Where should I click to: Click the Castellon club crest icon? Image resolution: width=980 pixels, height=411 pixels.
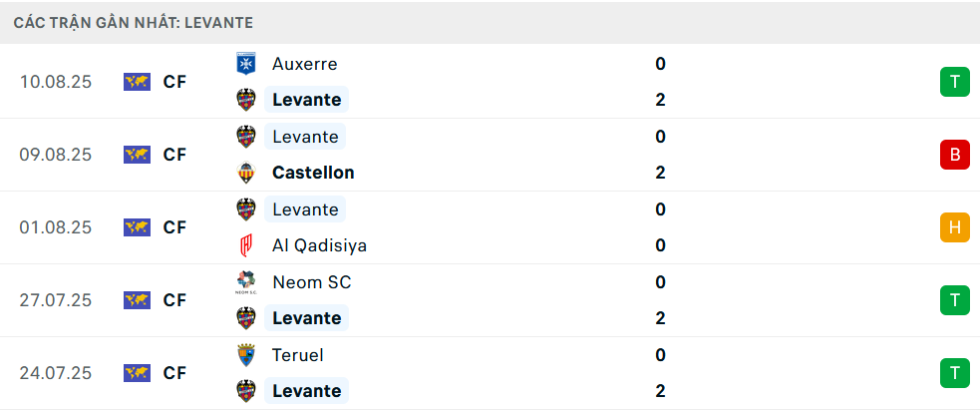pos(245,173)
